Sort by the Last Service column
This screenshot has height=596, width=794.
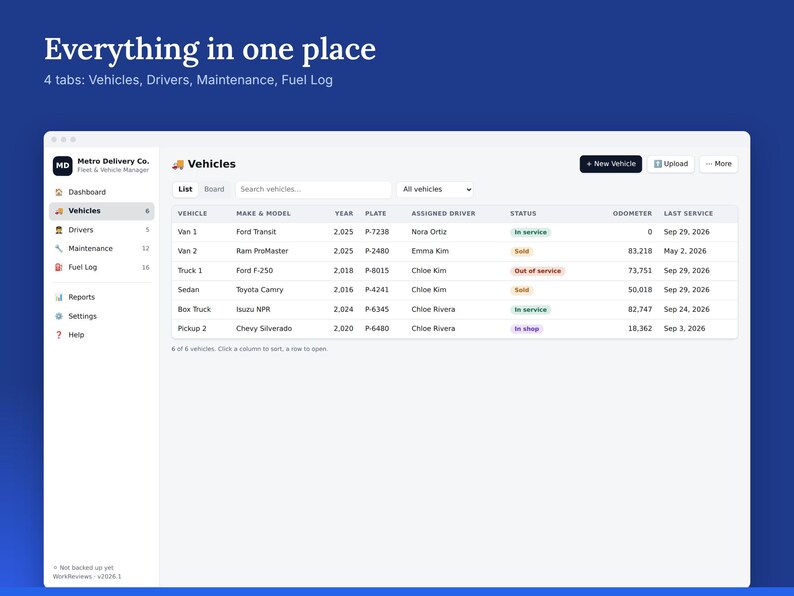coord(688,214)
